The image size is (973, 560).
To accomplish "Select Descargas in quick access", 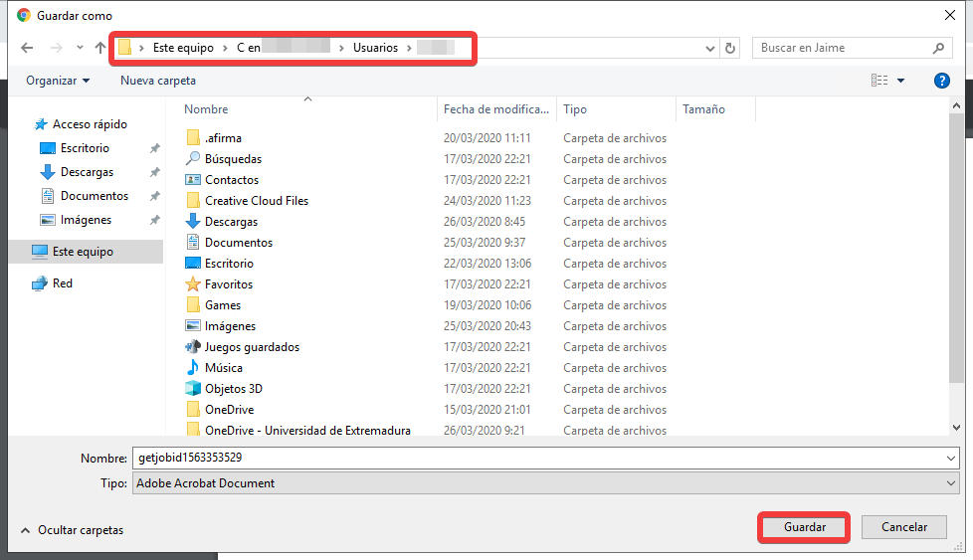I will pyautogui.click(x=85, y=172).
